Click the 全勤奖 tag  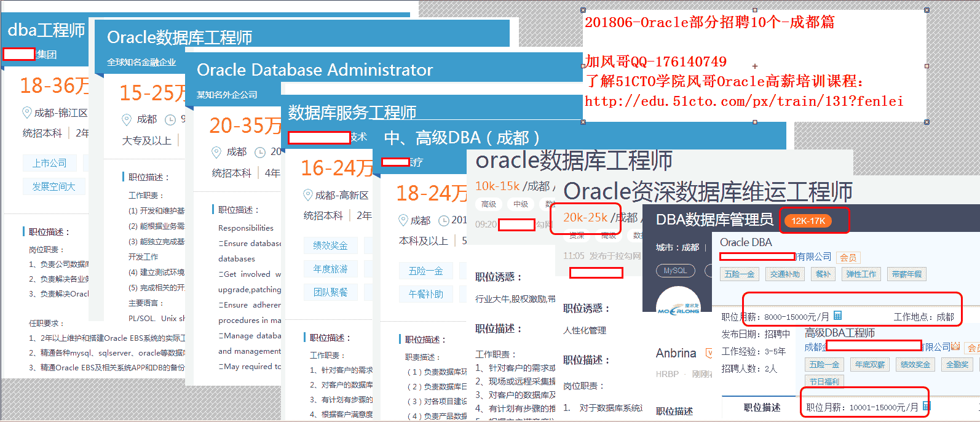[x=957, y=364]
